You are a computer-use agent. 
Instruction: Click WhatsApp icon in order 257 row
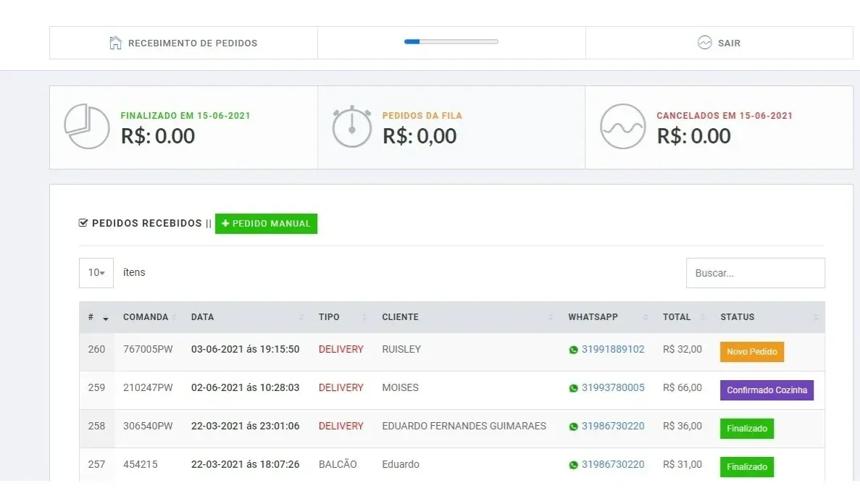[573, 465]
